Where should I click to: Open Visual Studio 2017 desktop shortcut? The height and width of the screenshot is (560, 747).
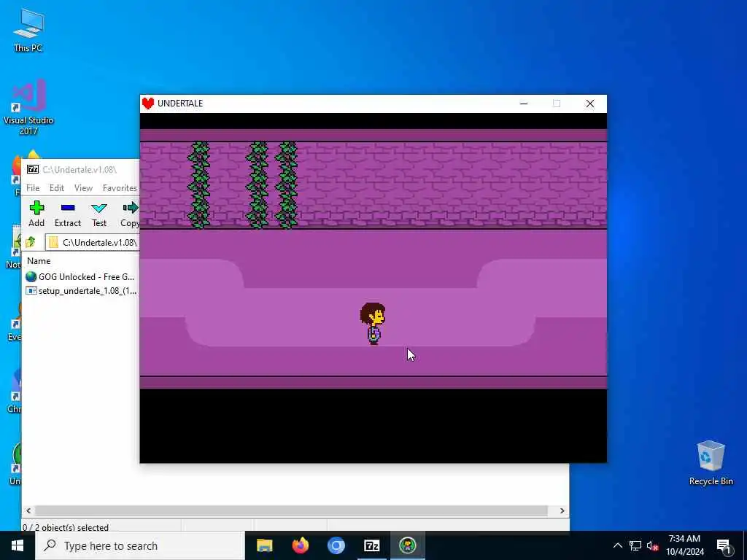28,108
